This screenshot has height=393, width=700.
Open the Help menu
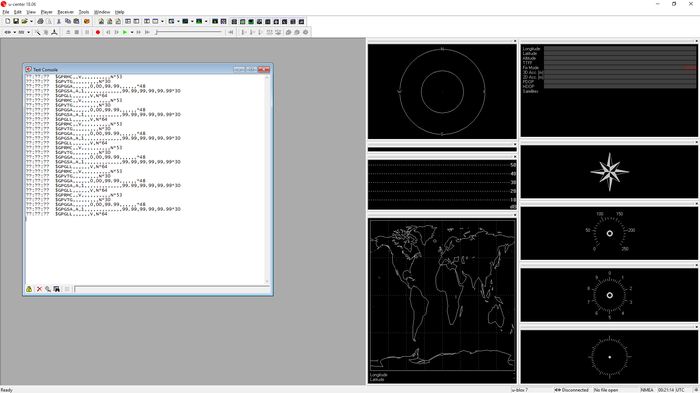[120, 12]
